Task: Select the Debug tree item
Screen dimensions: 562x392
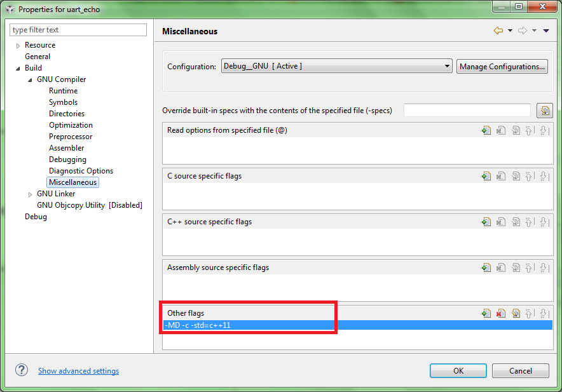Action: (36, 217)
